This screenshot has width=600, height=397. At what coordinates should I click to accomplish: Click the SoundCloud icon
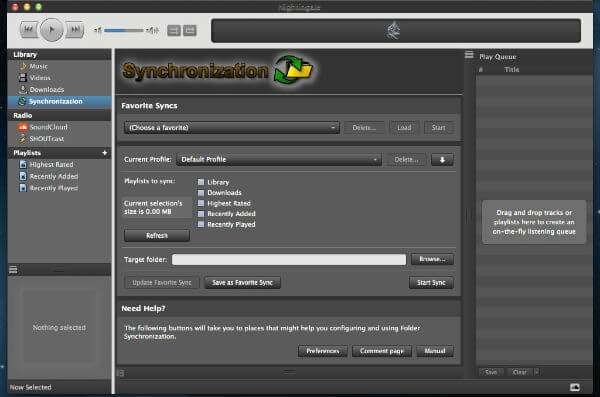(x=23, y=127)
